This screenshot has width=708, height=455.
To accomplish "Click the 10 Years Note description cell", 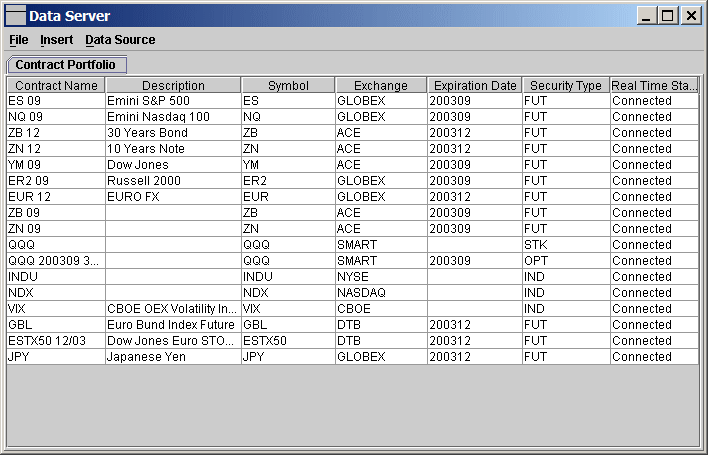I will click(x=173, y=149).
